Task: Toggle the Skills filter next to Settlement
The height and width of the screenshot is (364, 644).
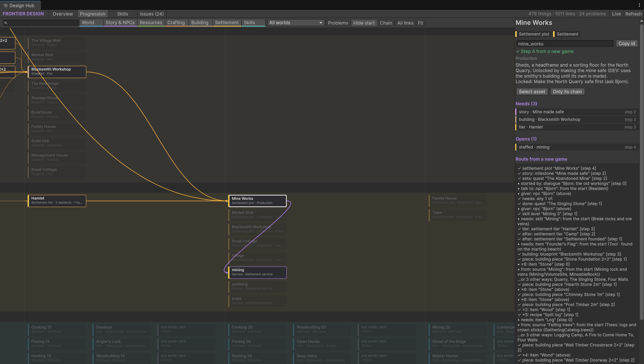Action: 253,23
